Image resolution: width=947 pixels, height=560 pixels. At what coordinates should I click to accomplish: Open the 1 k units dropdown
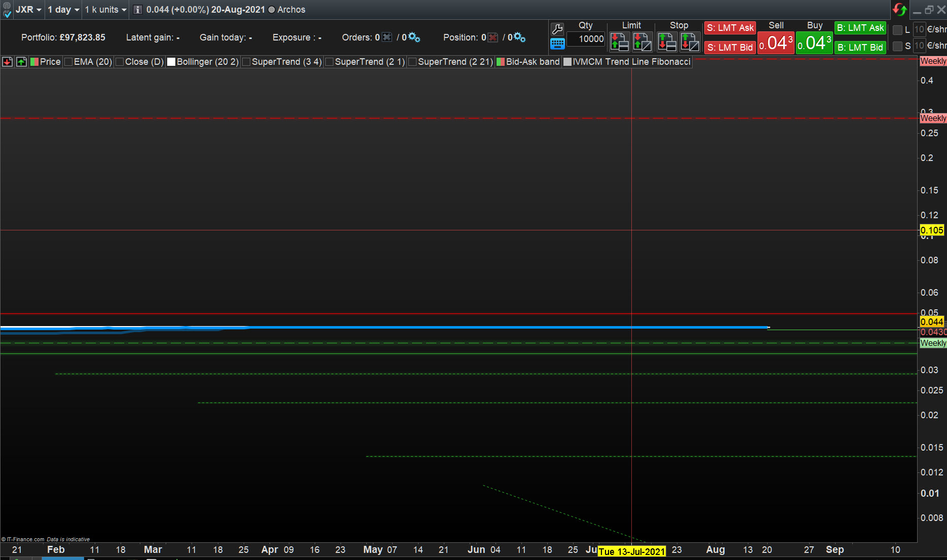[105, 10]
